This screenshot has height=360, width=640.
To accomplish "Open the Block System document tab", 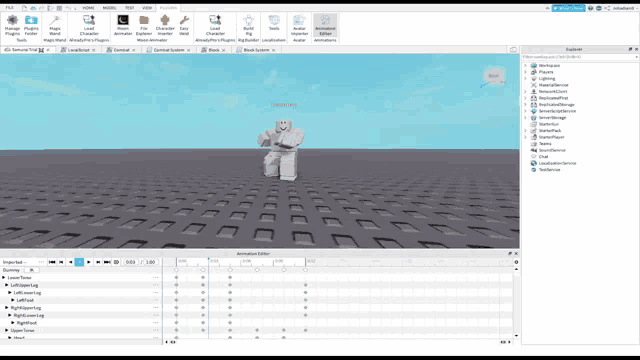I will tap(256, 50).
